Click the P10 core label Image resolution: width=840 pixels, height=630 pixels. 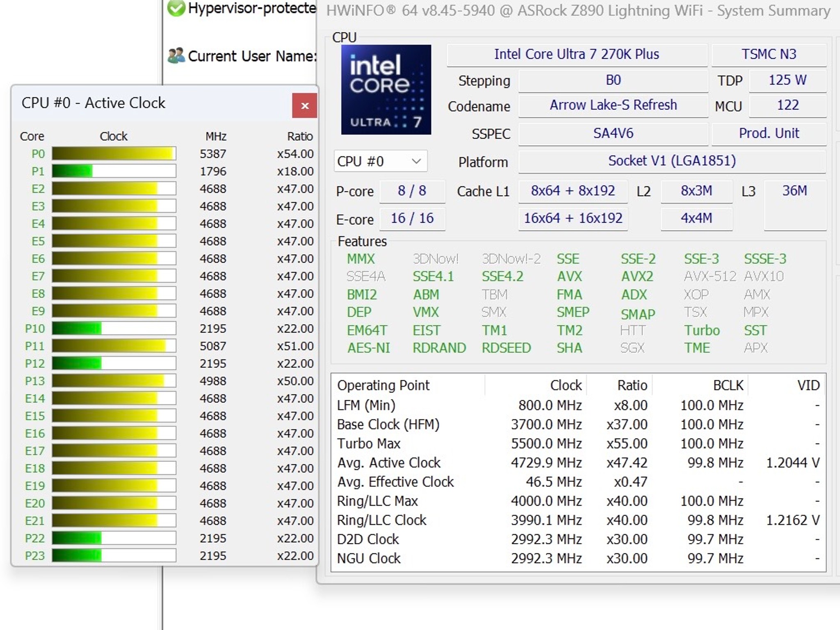pyautogui.click(x=35, y=329)
